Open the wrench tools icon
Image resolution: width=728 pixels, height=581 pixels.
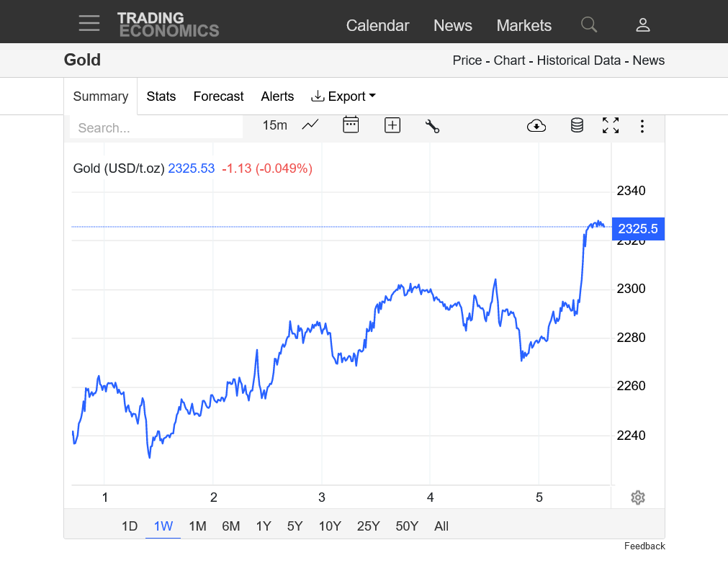432,126
